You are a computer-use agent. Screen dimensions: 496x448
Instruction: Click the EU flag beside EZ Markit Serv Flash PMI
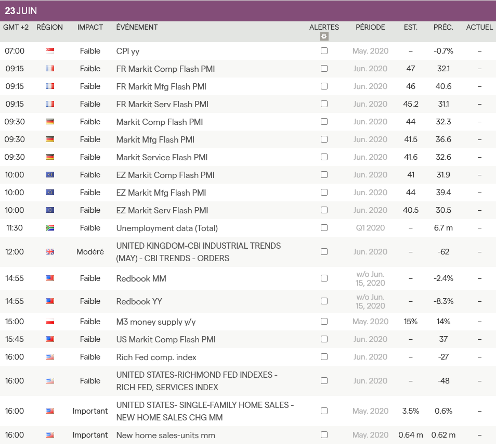(50, 210)
